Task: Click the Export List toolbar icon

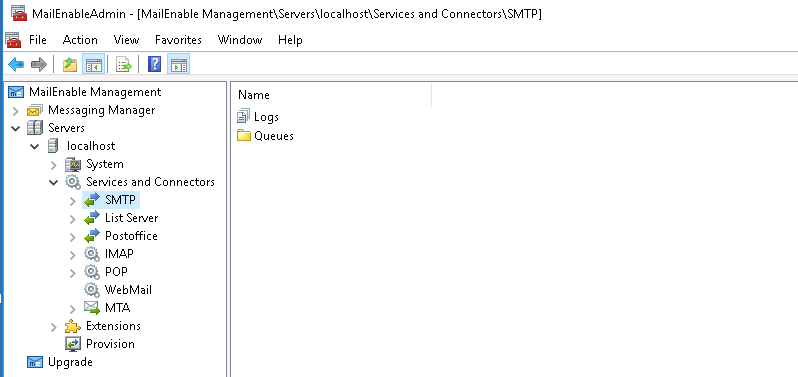Action: pos(124,65)
